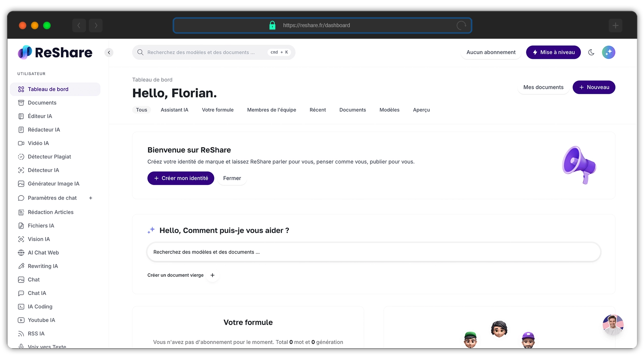Click the browser reload icon in address bar
Viewport: 644px width, 358px height.
[x=461, y=25]
